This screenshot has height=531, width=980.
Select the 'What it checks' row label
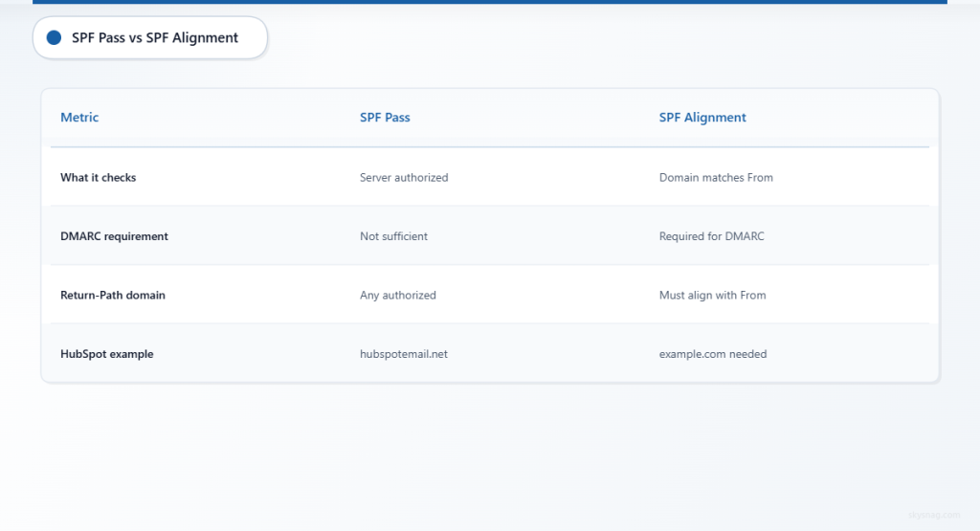[x=99, y=177]
